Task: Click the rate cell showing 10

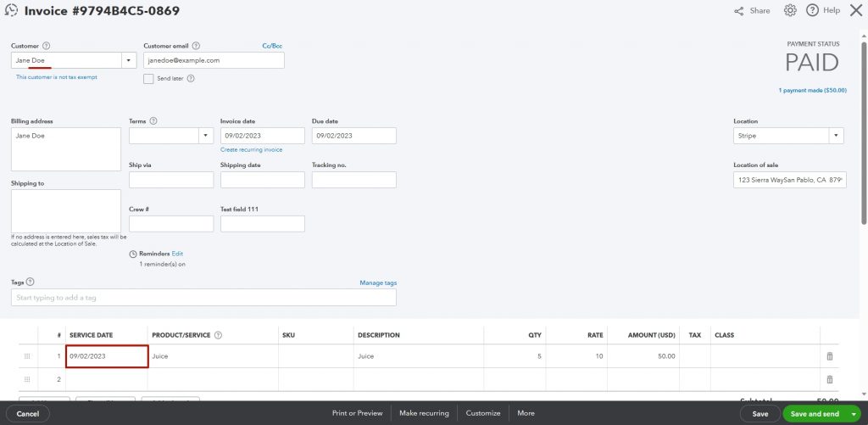Action: [x=576, y=356]
